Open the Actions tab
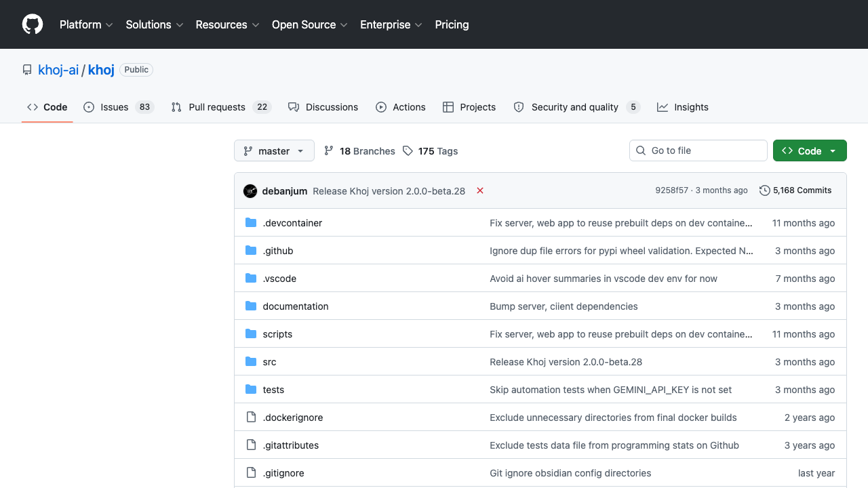The height and width of the screenshot is (488, 868). coord(401,107)
